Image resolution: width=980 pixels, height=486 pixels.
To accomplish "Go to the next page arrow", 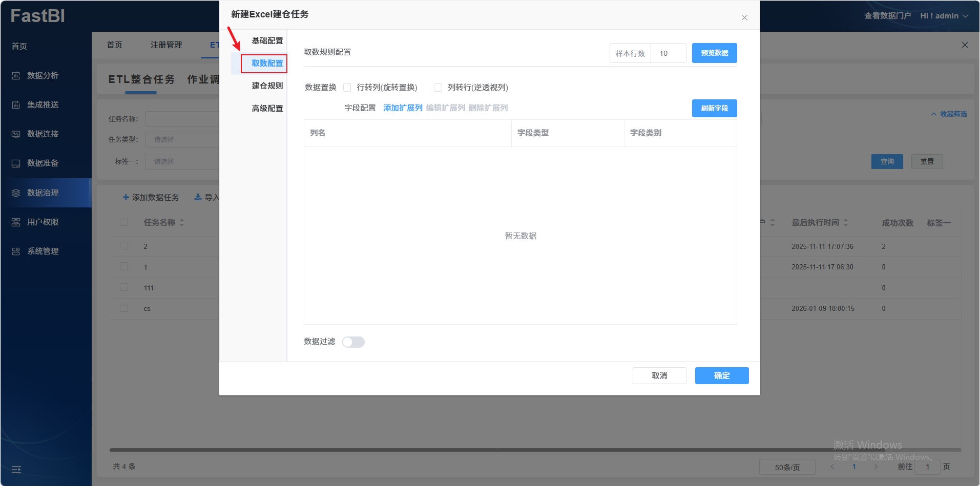I will [x=875, y=467].
